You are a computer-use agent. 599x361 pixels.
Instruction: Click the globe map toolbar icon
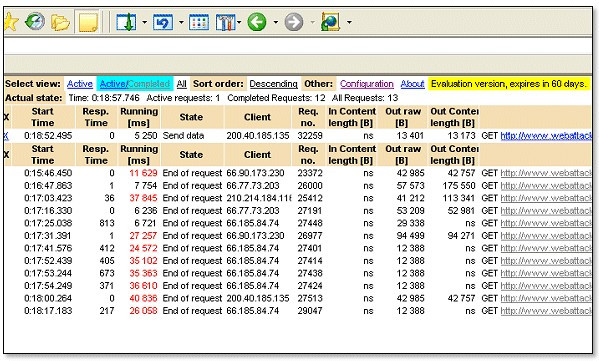click(330, 22)
